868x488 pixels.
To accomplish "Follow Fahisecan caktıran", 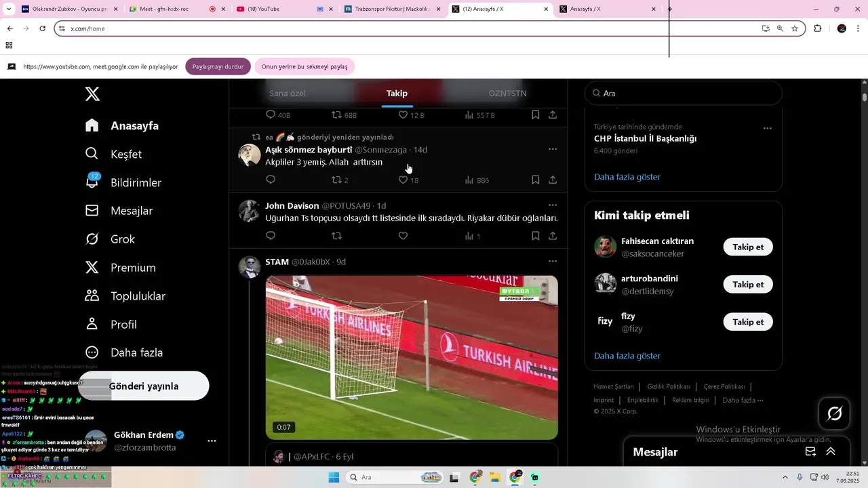I will [x=748, y=247].
